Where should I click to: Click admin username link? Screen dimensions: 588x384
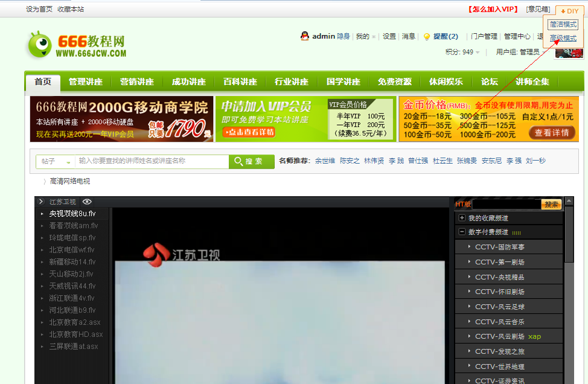323,36
